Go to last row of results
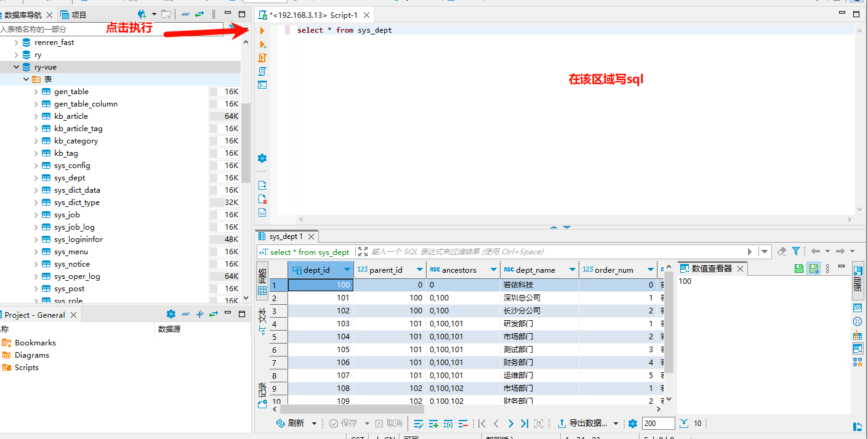The image size is (868, 439). tap(524, 424)
